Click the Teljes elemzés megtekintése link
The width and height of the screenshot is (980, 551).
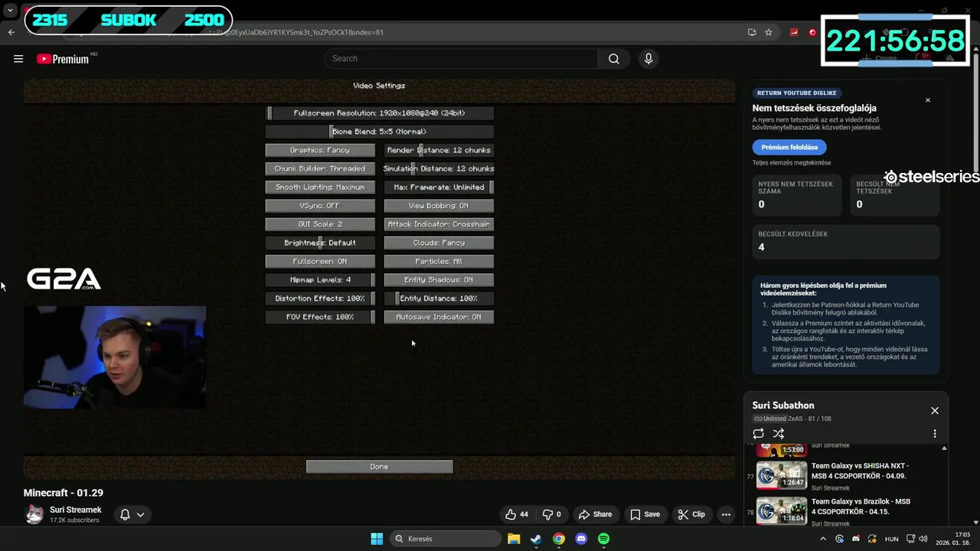791,162
